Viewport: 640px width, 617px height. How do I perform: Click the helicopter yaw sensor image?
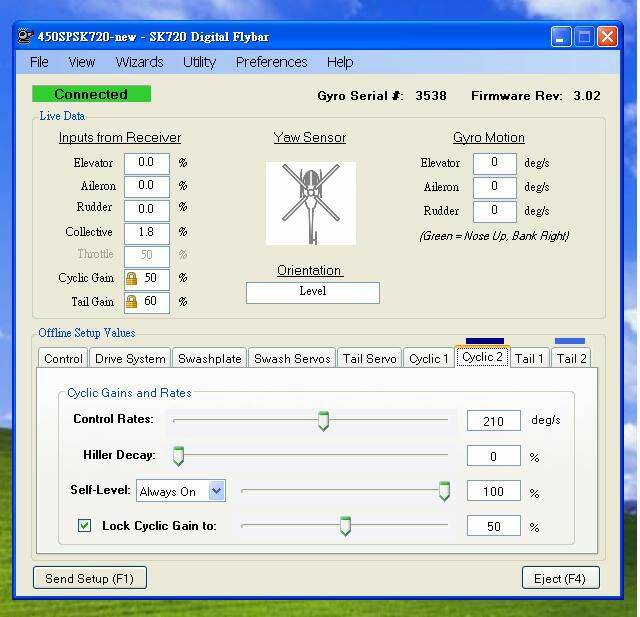tap(310, 203)
